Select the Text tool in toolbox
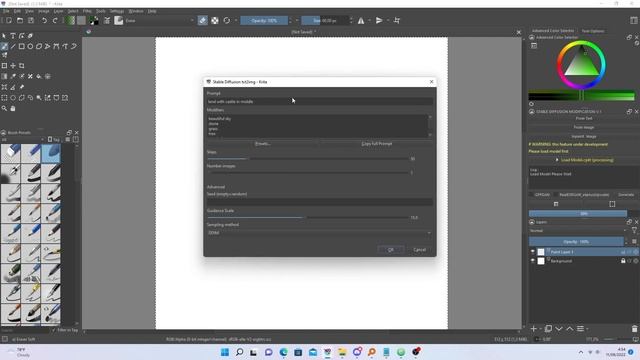The width and height of the screenshot is (640, 360). point(13,36)
